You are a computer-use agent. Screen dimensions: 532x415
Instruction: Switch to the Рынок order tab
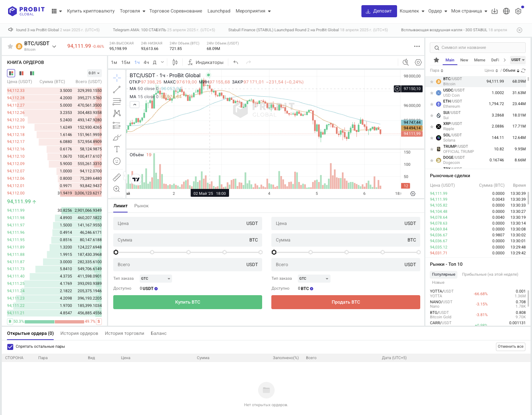[x=141, y=206]
